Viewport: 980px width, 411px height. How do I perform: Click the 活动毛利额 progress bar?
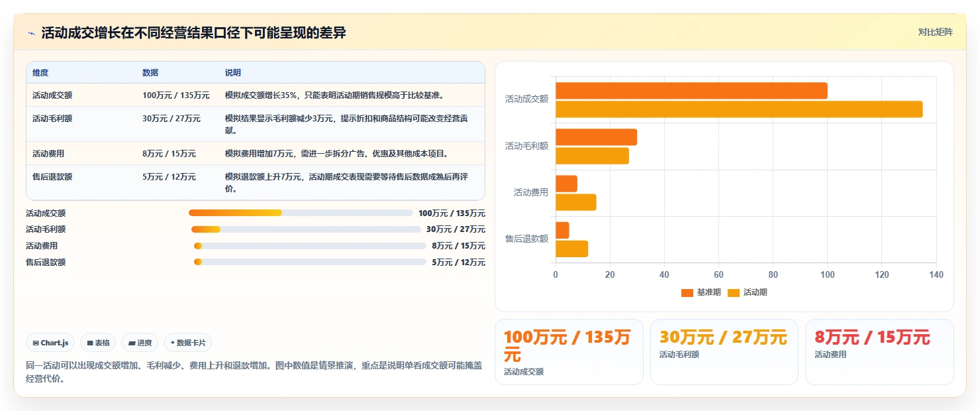tap(306, 229)
